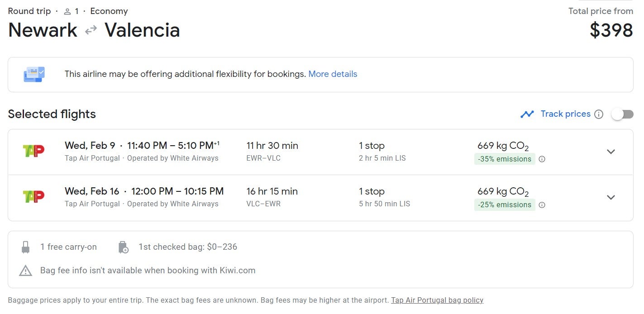644x314 pixels.
Task: Click the carry-on luggage icon
Action: [x=25, y=247]
